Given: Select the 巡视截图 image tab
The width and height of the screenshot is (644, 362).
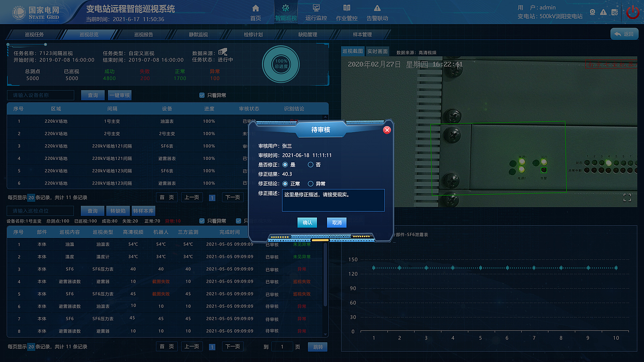Looking at the screenshot, I should tap(353, 51).
